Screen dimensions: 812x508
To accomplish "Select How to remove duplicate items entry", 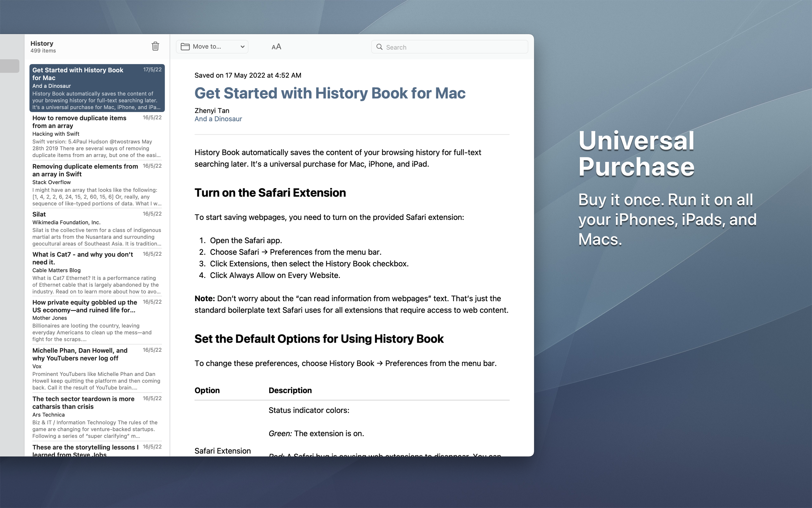I will pos(97,136).
